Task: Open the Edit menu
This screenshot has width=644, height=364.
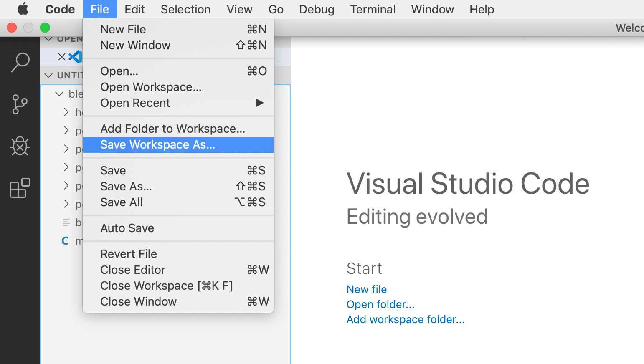Action: 134,9
